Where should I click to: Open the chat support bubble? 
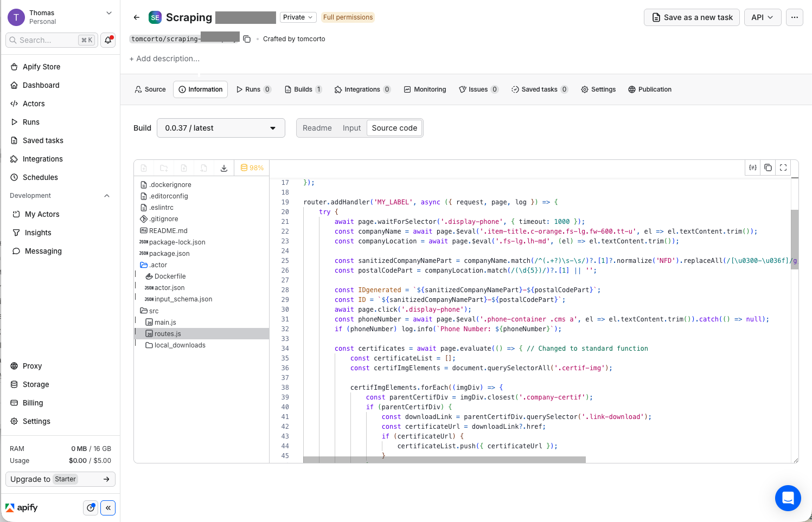click(788, 498)
